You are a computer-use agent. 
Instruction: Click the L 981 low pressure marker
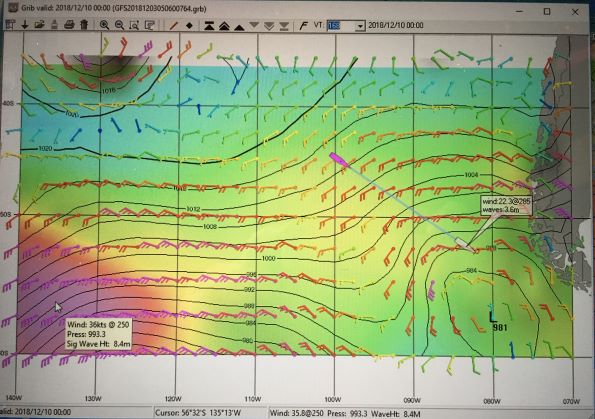pyautogui.click(x=497, y=321)
